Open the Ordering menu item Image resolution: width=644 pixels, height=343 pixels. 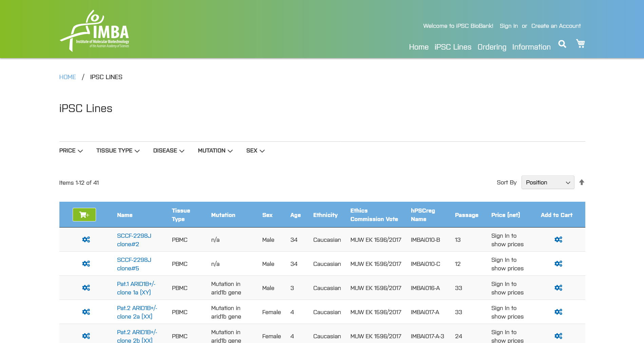point(492,47)
